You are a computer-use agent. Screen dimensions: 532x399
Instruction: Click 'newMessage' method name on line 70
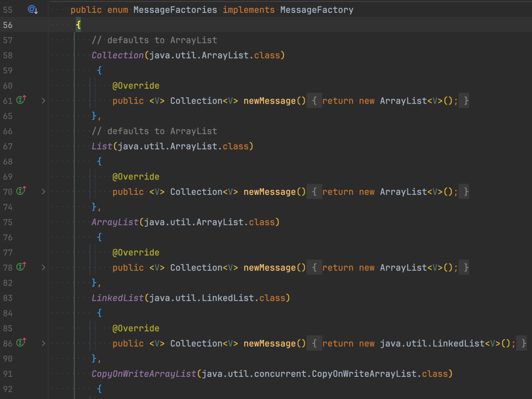(270, 191)
